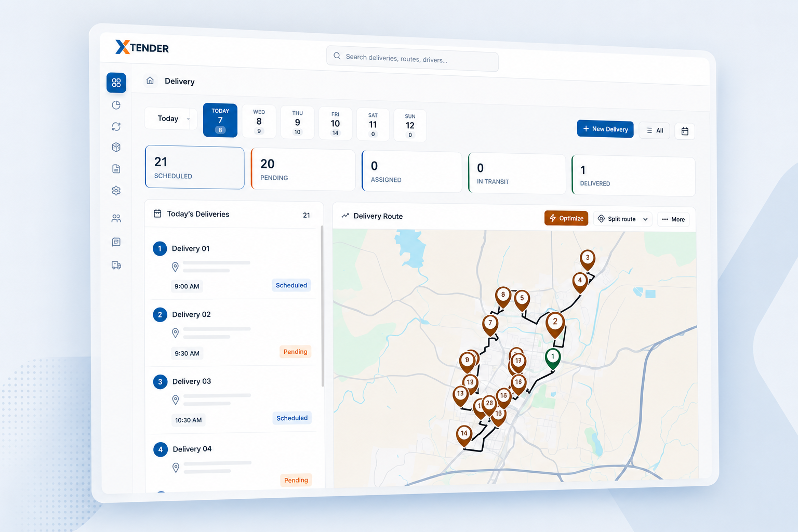The image size is (798, 532).
Task: Click Pending status badge on Delivery 02
Action: (296, 352)
